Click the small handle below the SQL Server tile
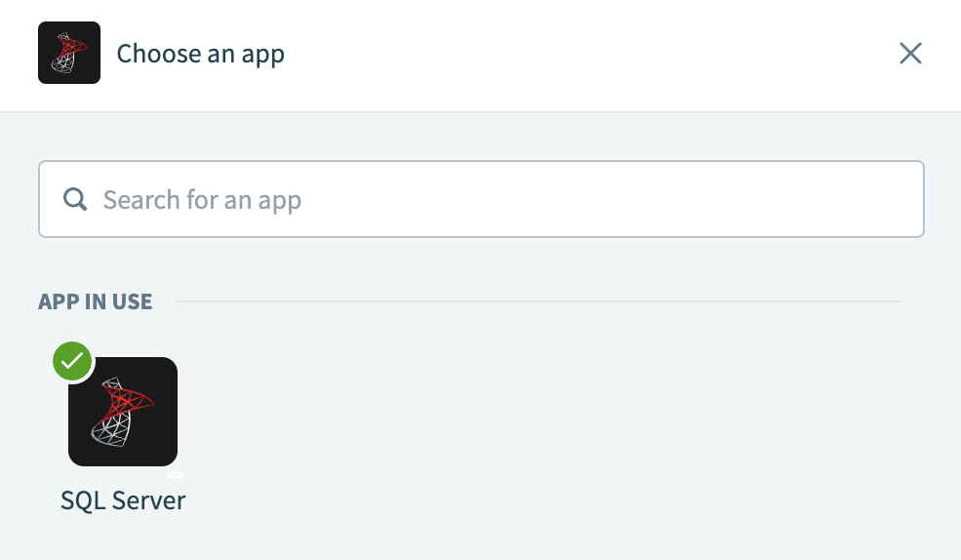The width and height of the screenshot is (961, 560). coord(176,474)
